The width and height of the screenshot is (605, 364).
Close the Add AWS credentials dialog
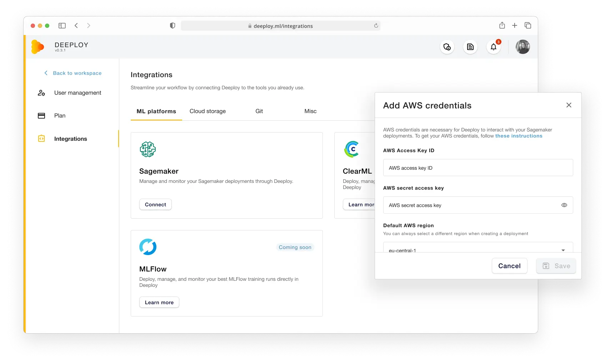(x=569, y=105)
